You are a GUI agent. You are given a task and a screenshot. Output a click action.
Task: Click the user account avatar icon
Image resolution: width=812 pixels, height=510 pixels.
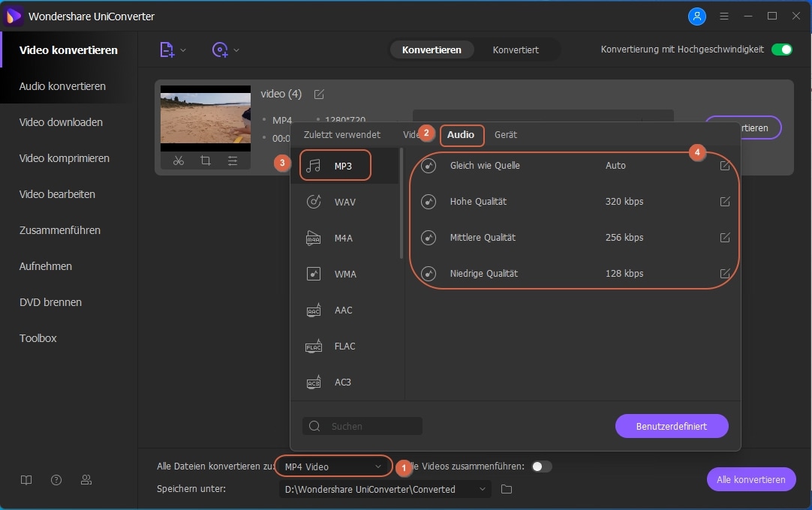click(x=696, y=16)
